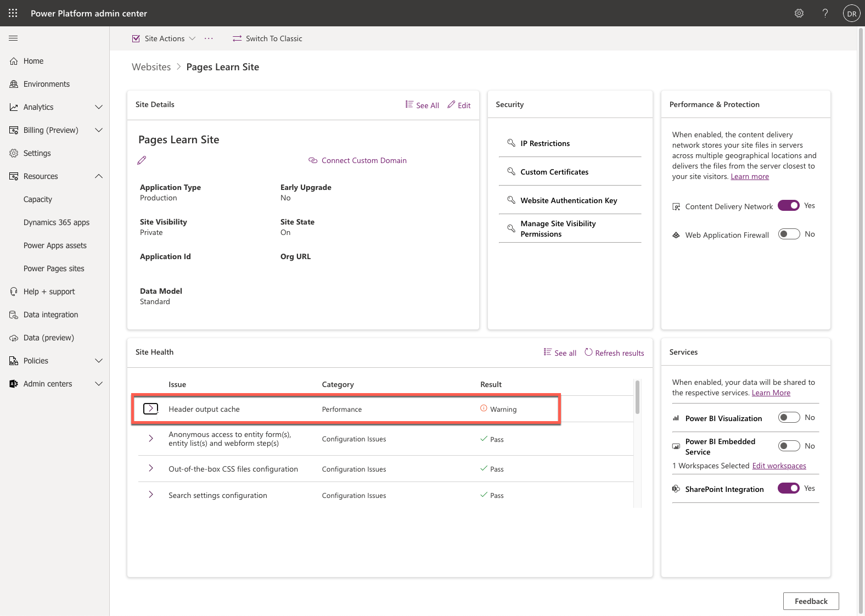The height and width of the screenshot is (616, 865).
Task: Open Power Pages sites in sidebar
Action: point(54,268)
